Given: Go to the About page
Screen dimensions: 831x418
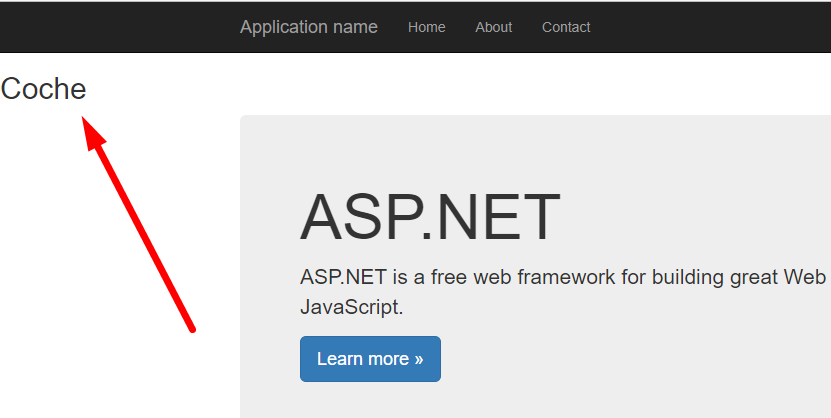Looking at the screenshot, I should (493, 27).
